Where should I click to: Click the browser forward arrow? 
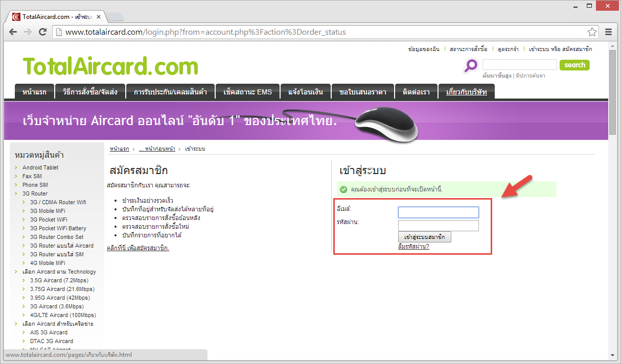28,32
